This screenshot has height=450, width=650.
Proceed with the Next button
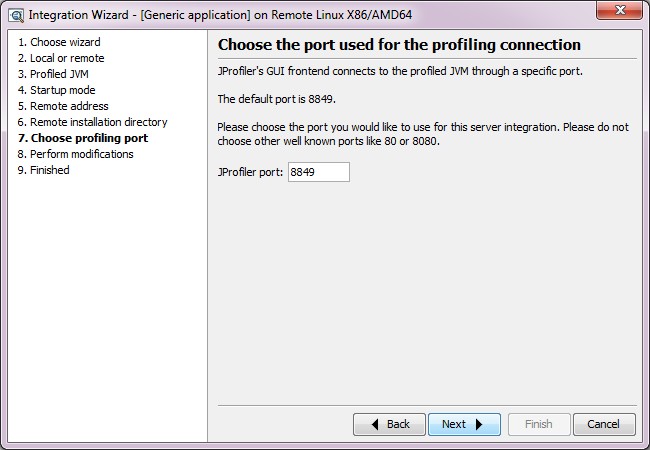[x=464, y=424]
